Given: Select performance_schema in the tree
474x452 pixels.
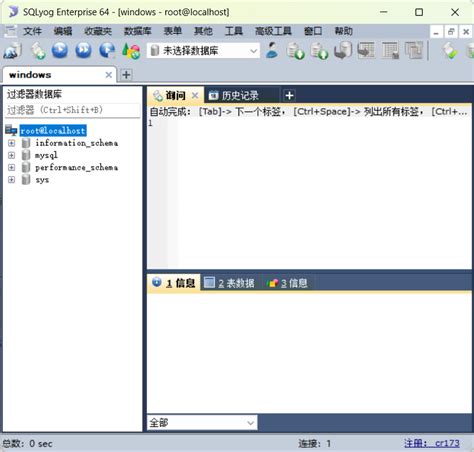Looking at the screenshot, I should click(77, 167).
